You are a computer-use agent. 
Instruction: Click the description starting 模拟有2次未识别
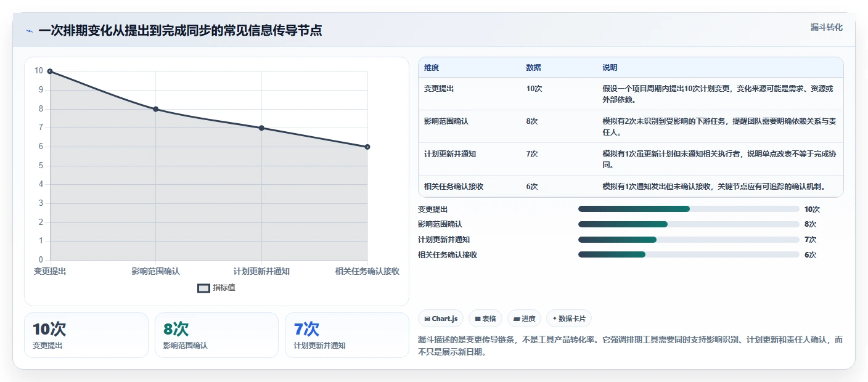pyautogui.click(x=719, y=126)
